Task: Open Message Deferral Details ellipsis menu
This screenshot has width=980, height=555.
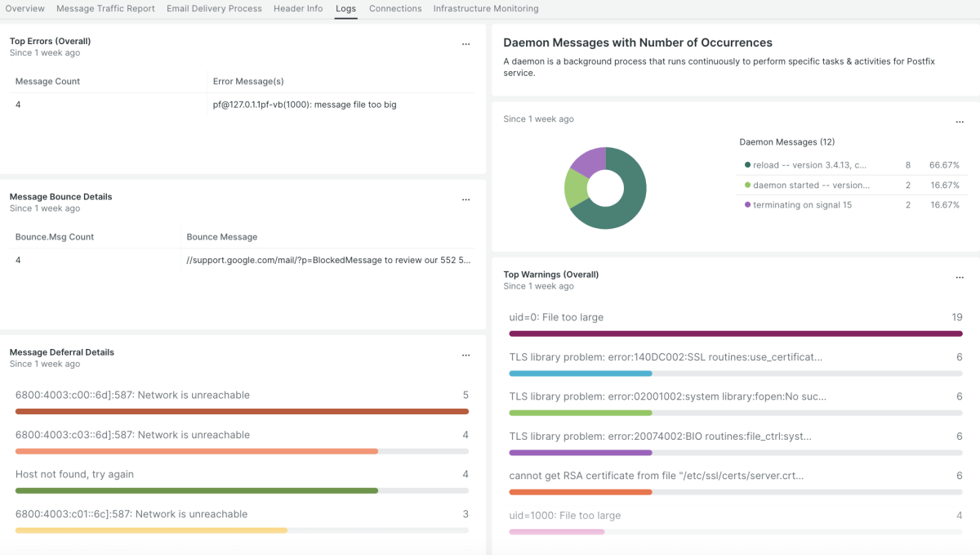Action: (x=466, y=356)
